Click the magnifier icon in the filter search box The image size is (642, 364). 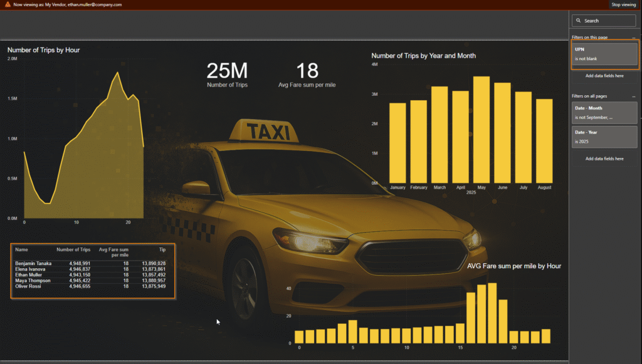pos(579,21)
